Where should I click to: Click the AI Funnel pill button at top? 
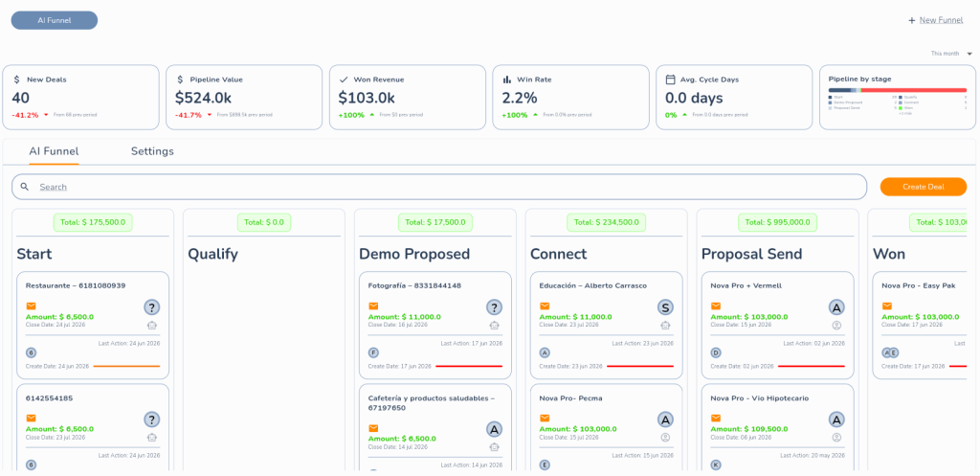pos(55,20)
